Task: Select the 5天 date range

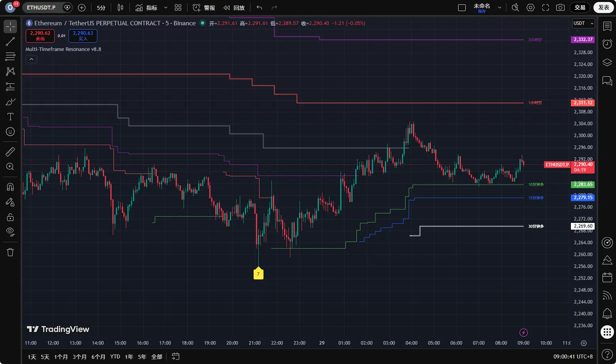Action: [x=45, y=356]
